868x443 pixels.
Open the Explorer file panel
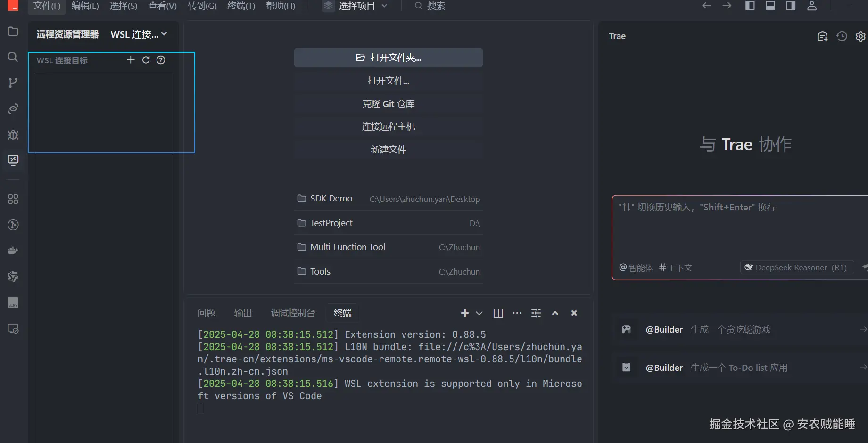13,31
